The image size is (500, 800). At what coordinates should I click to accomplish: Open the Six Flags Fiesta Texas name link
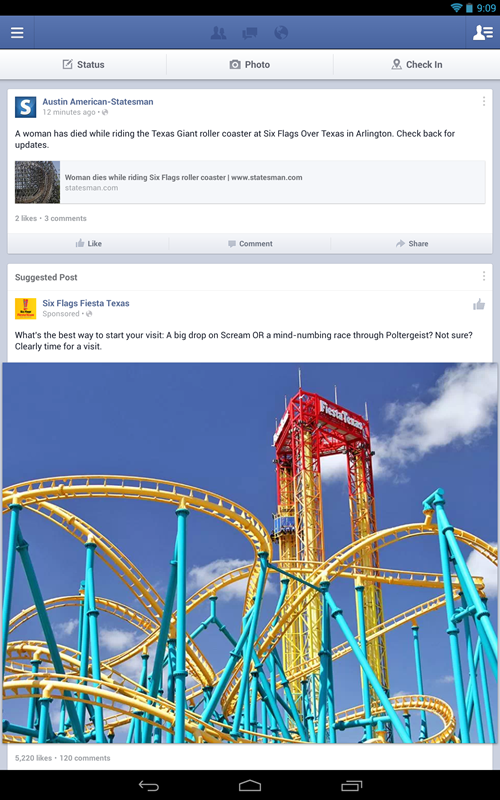(x=86, y=303)
